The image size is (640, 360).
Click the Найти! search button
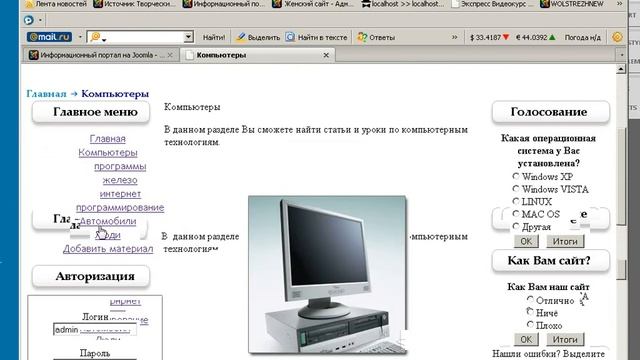point(214,37)
